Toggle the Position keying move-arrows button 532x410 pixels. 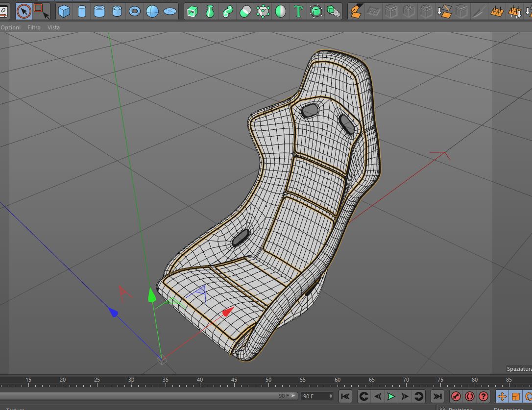tap(502, 396)
